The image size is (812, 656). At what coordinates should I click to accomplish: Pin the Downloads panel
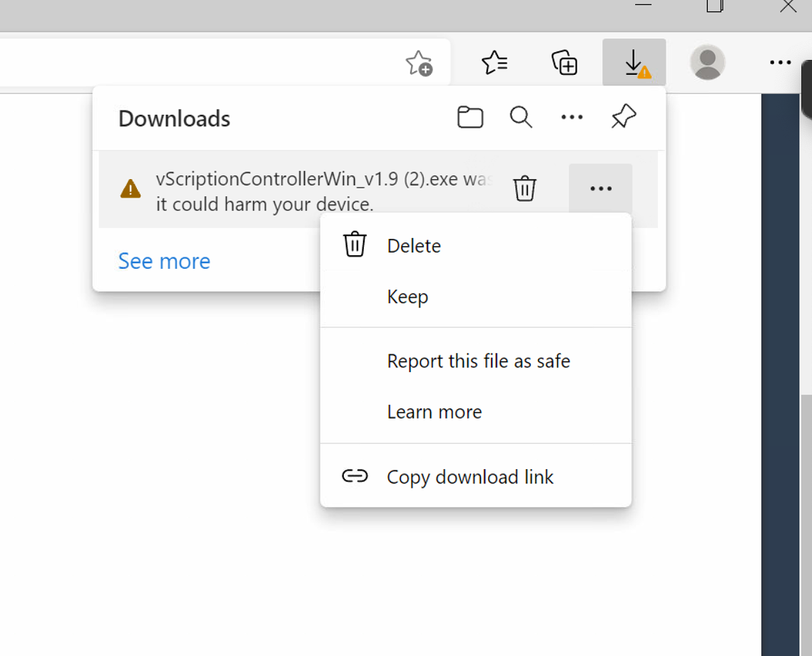pyautogui.click(x=624, y=116)
